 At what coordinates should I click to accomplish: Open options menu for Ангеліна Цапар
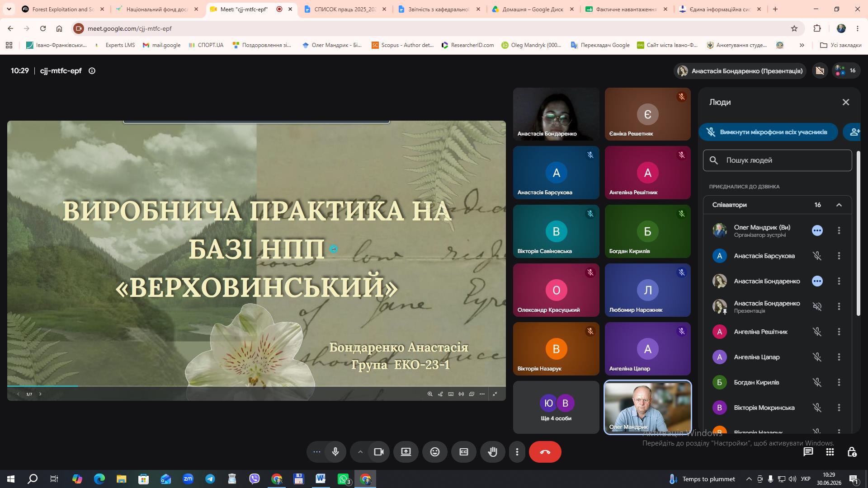[839, 357]
